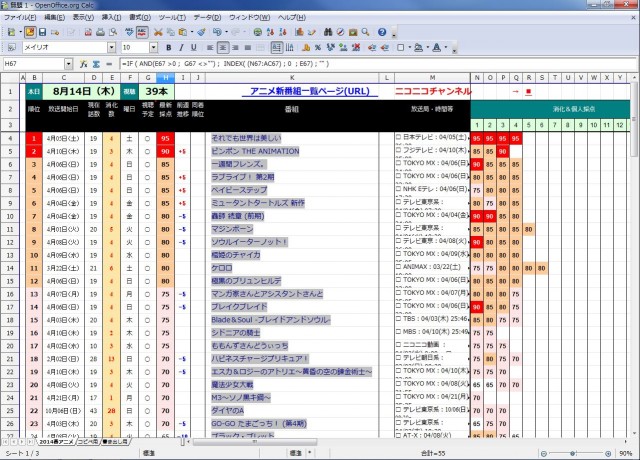The width and height of the screenshot is (640, 460).
Task: Open Find & Replace binoculars icon
Action: click(328, 32)
